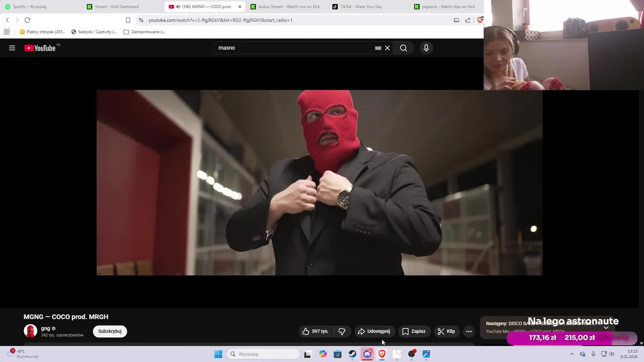This screenshot has height=362, width=644.
Task: Switch to TikTok - Make Your Day tab
Action: [x=367, y=7]
